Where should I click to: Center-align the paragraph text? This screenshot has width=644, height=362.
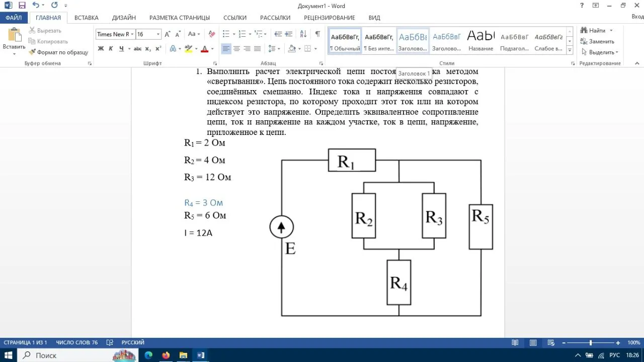[236, 49]
